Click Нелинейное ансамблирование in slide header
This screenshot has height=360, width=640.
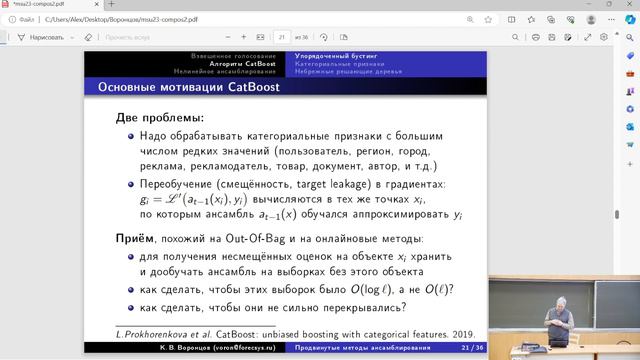tap(225, 71)
